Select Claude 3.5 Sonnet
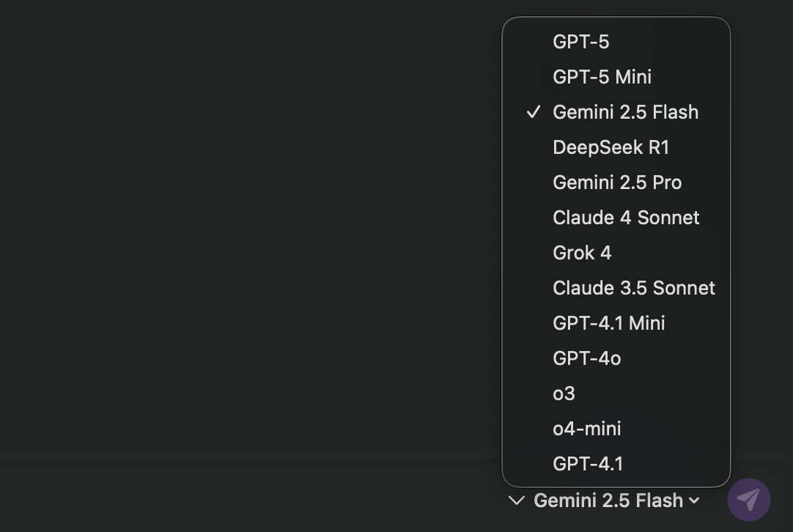 tap(633, 288)
